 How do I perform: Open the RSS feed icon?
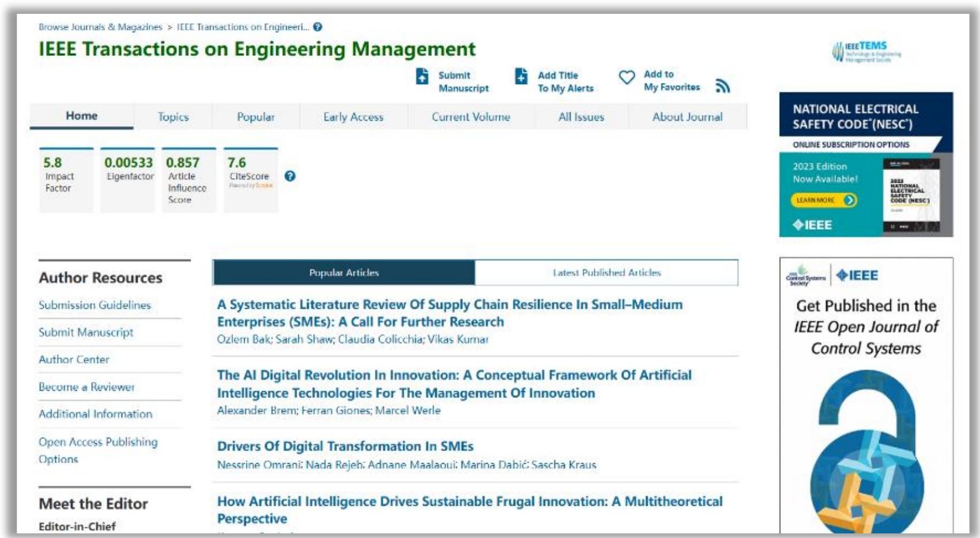click(x=723, y=86)
